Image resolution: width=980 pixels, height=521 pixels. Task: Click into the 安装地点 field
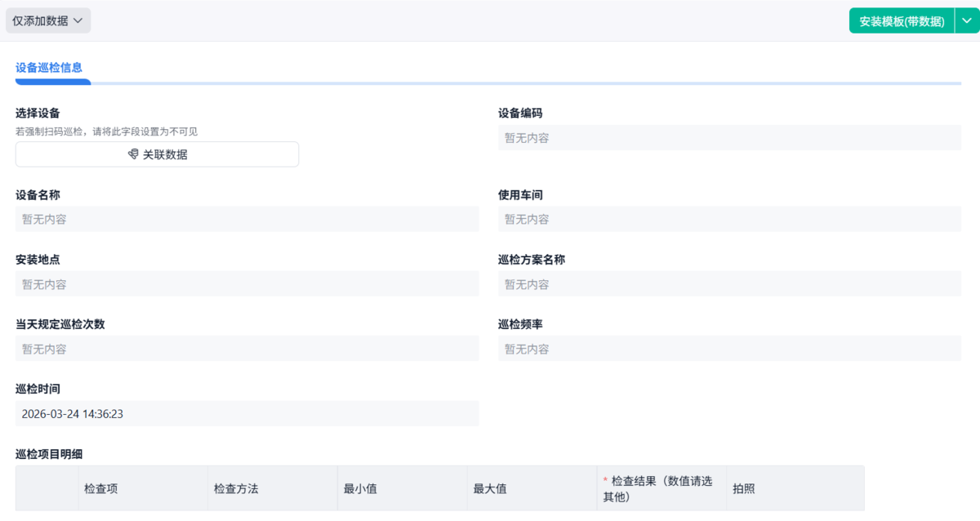coord(247,284)
